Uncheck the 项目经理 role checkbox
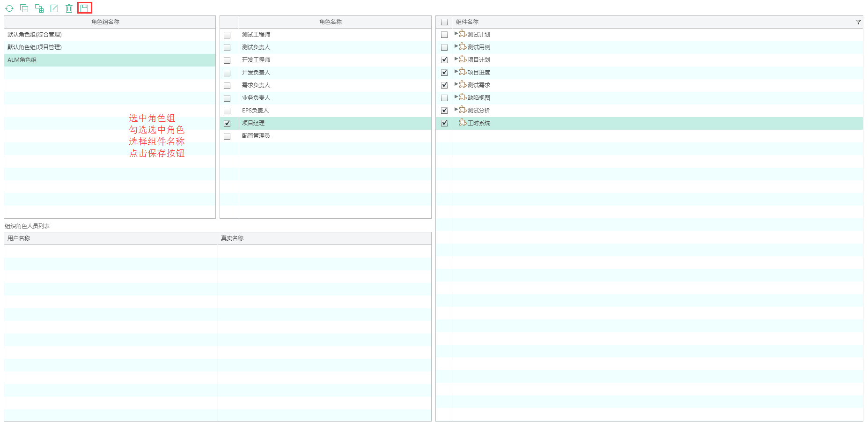The height and width of the screenshot is (422, 868). [x=227, y=124]
